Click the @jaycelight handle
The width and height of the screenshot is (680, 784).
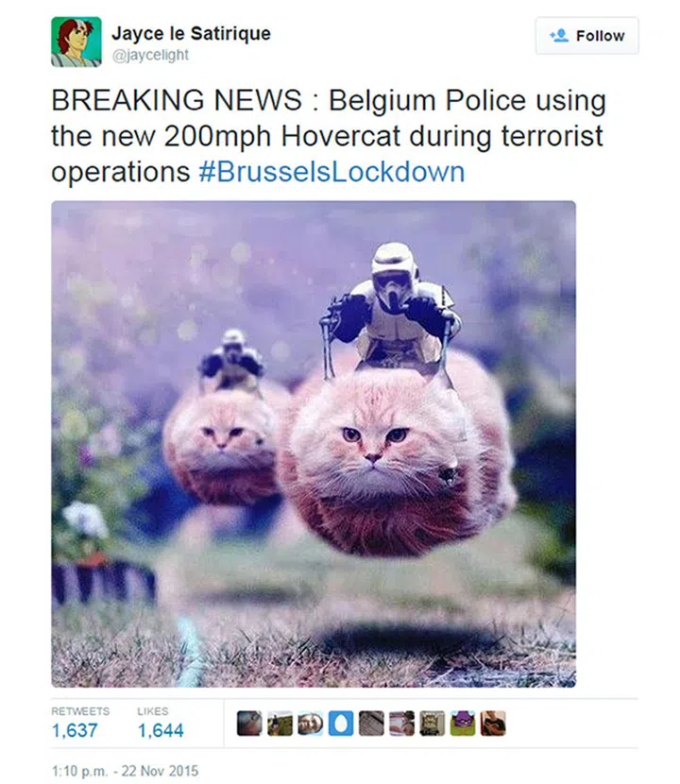coord(150,55)
